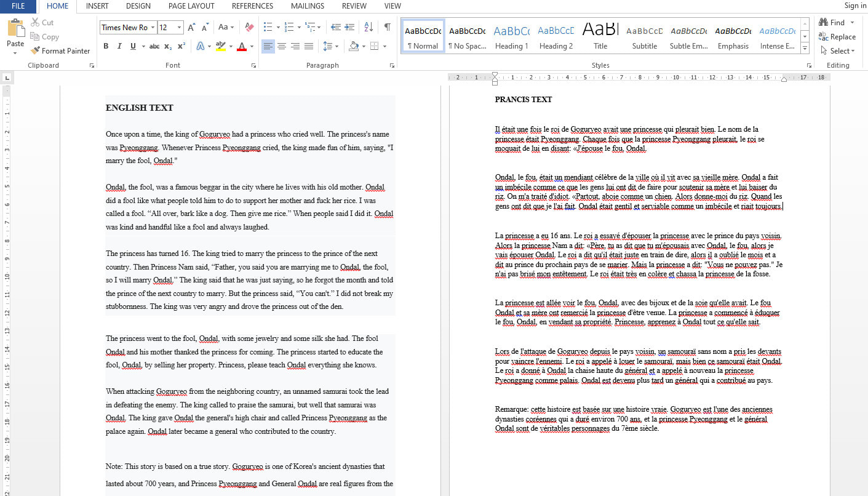Toggle show paragraph marks
Viewport: 868px width, 496px height.
tap(387, 27)
